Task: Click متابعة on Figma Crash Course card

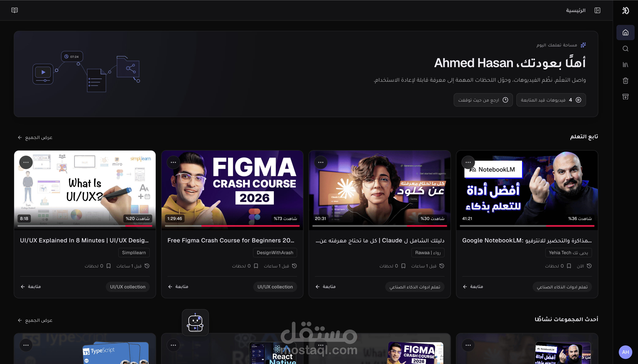Action: click(x=178, y=287)
